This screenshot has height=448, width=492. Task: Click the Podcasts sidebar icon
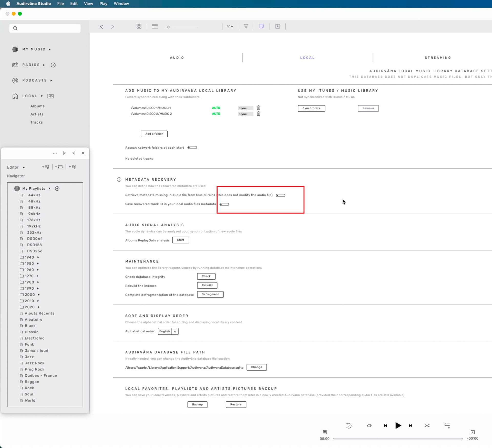[15, 80]
